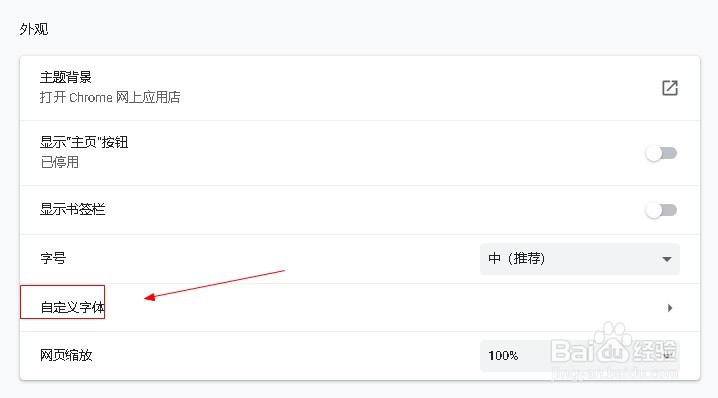718x398 pixels.
Task: Click the Baidu paw watermark logo
Action: (613, 341)
